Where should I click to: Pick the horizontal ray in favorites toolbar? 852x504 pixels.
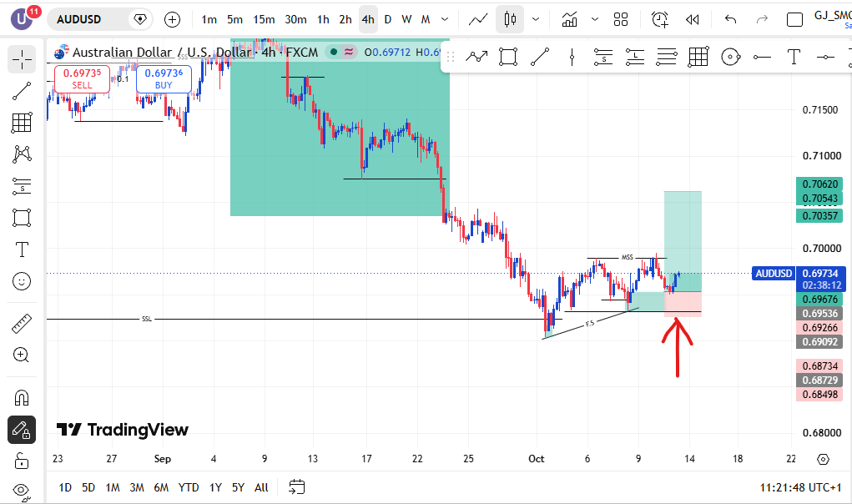coord(762,57)
